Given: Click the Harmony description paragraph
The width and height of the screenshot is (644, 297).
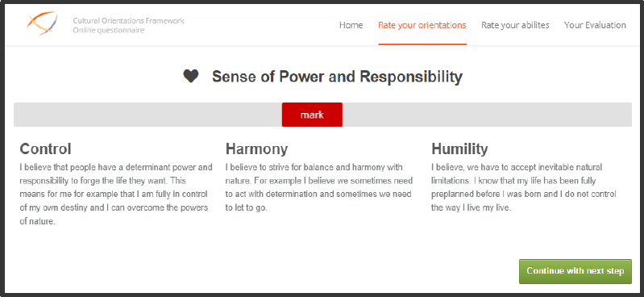Looking at the screenshot, I should point(319,187).
